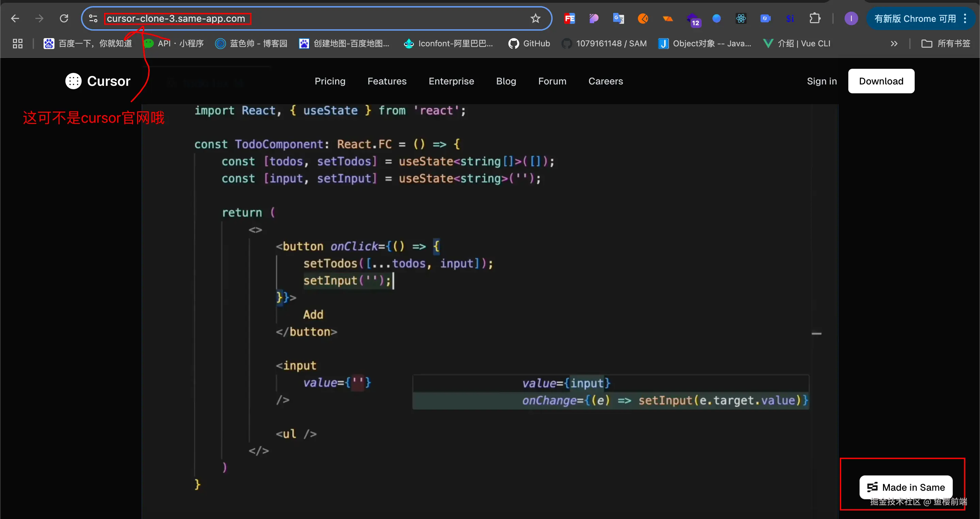
Task: Open the 所有书签 bookmarks folder
Action: [x=946, y=44]
